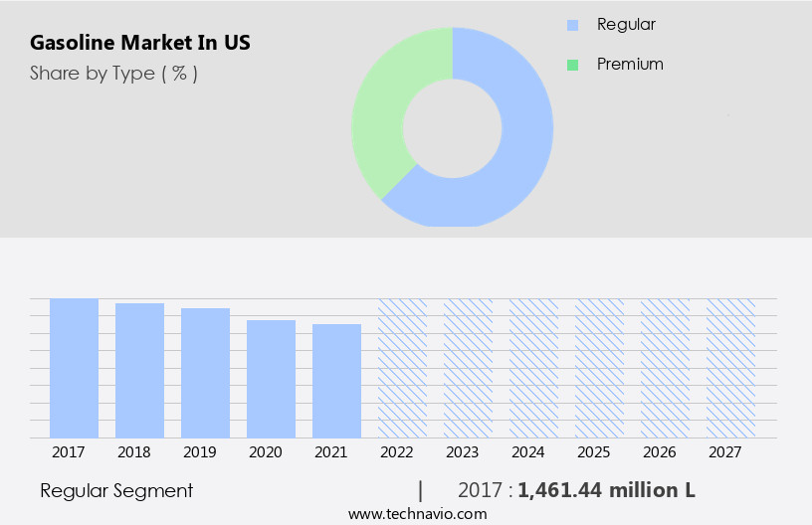Select the solid 2017 bar
Image resolution: width=812 pixels, height=525 pixels.
75,368
